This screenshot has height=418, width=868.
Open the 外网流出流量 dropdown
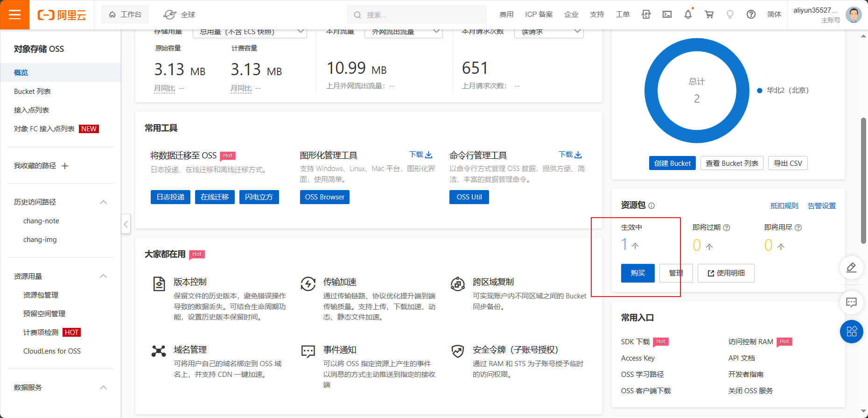403,32
